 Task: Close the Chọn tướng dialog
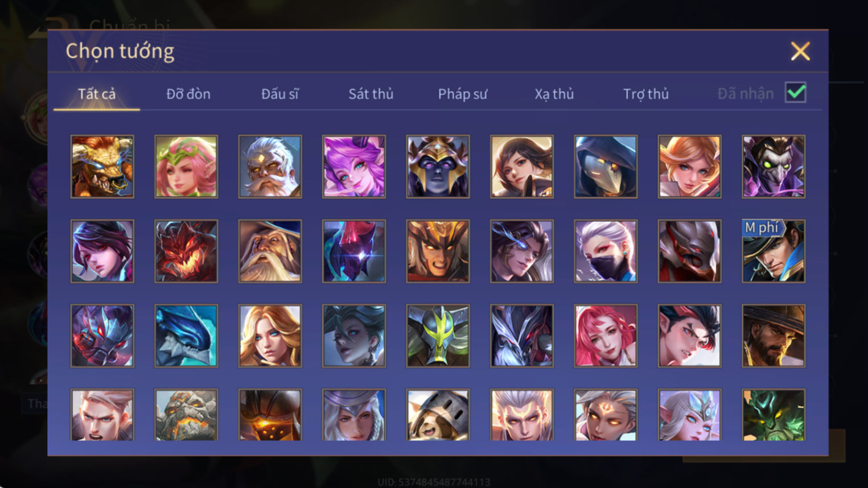click(x=800, y=51)
